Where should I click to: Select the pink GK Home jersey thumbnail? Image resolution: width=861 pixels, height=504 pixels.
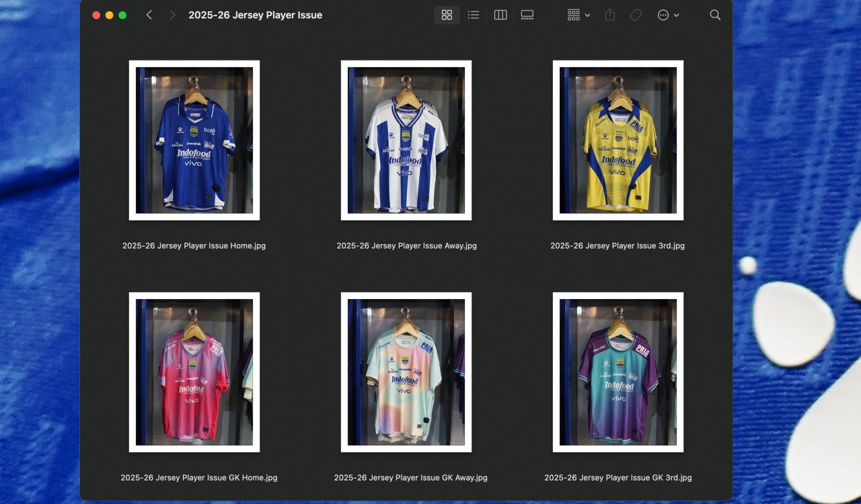(x=194, y=372)
